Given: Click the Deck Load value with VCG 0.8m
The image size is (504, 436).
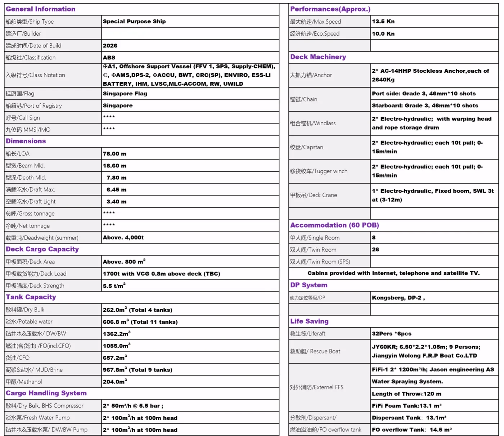Looking at the screenshot, I should click(162, 274).
